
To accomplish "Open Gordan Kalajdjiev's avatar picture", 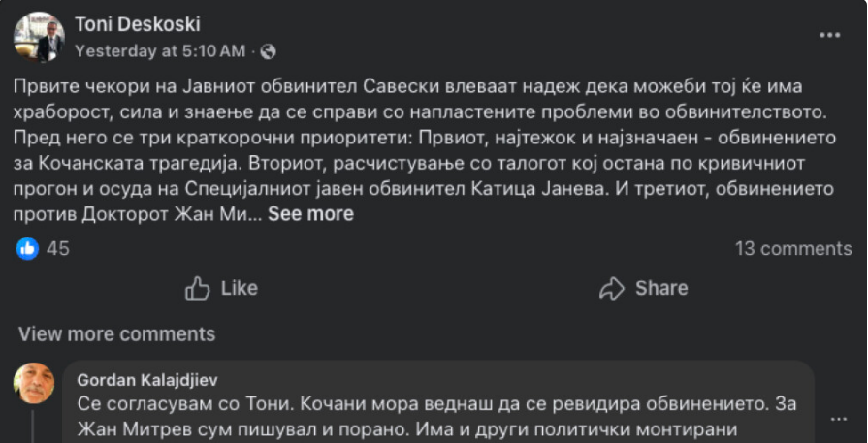I will (x=34, y=383).
